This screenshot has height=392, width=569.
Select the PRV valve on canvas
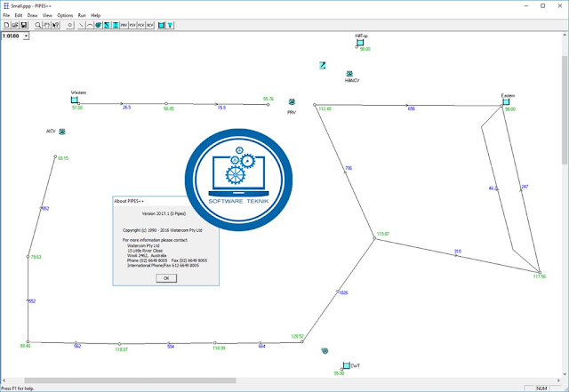[x=292, y=102]
